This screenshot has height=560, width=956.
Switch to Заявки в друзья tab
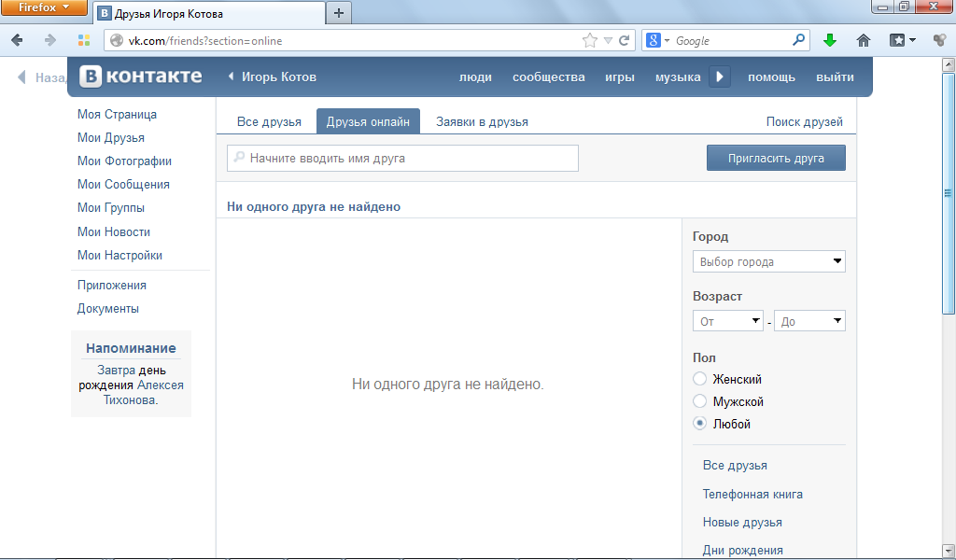point(482,122)
